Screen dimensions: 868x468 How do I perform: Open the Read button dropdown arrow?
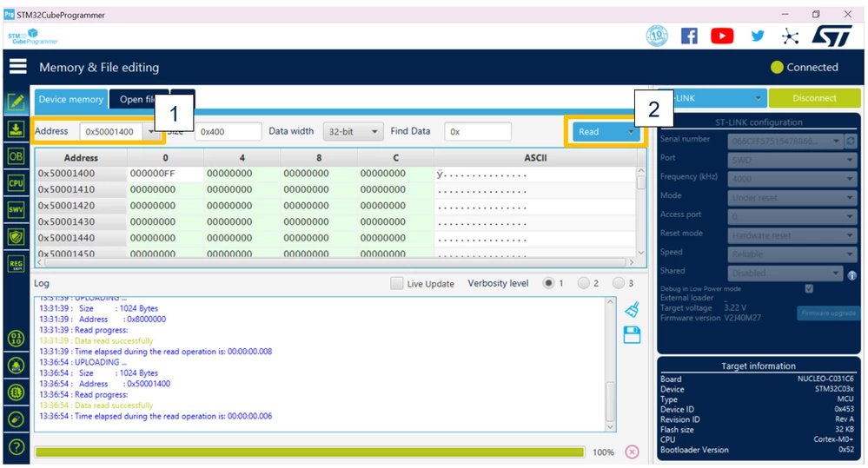(x=631, y=132)
